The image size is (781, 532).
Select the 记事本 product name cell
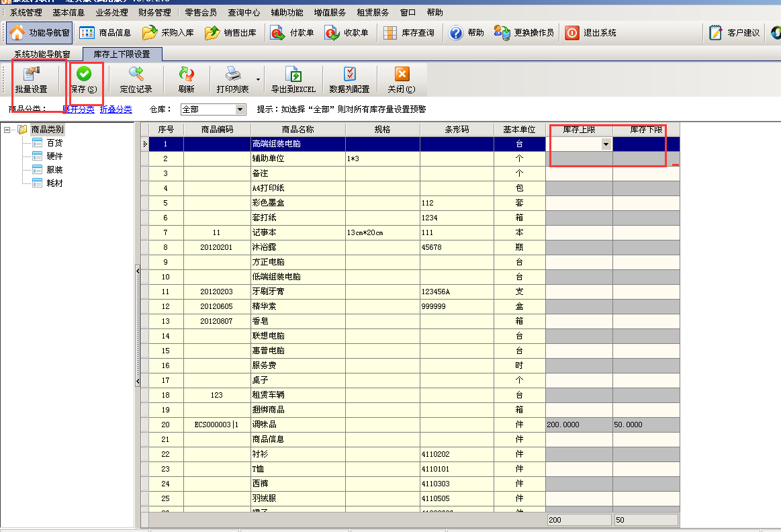click(x=298, y=232)
